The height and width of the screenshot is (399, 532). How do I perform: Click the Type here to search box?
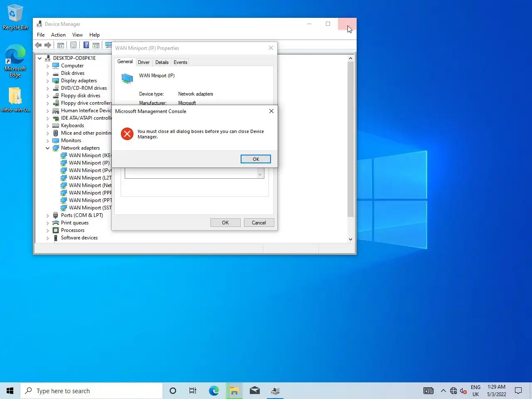tap(91, 391)
